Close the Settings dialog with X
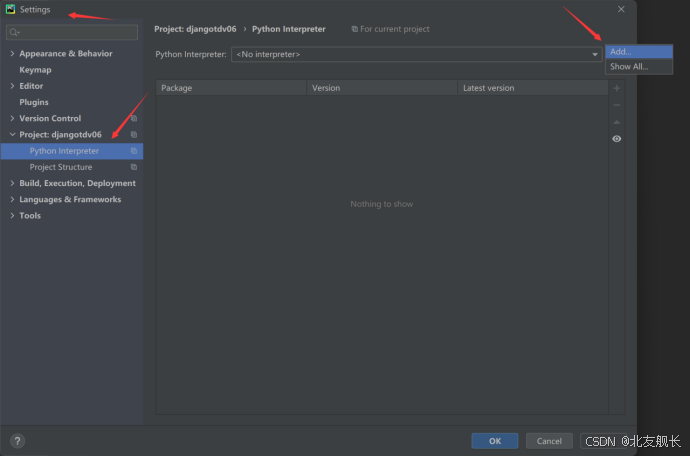 click(x=621, y=9)
